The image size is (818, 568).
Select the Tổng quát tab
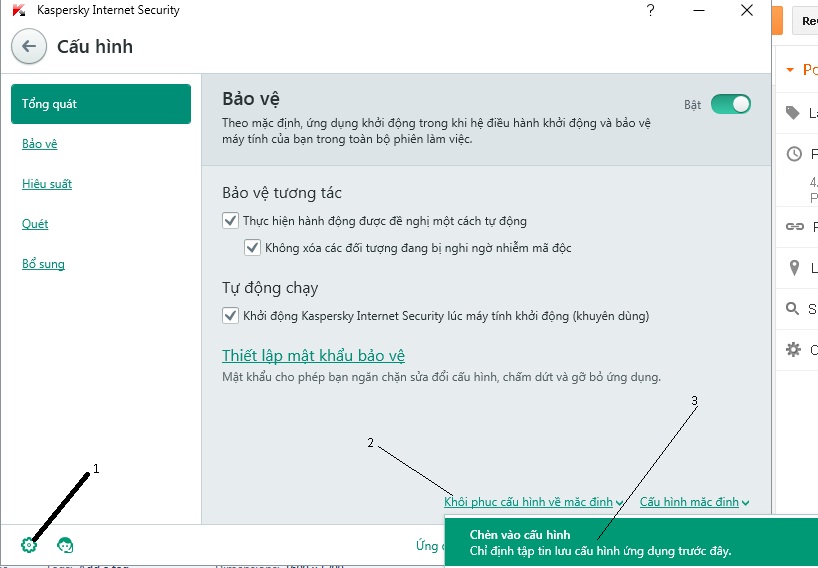coord(100,104)
